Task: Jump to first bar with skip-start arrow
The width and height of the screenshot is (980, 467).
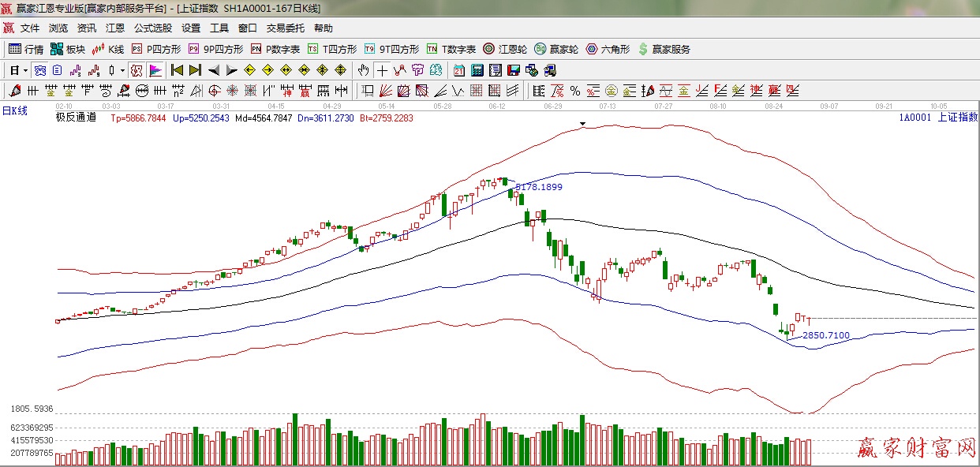Action: [x=177, y=70]
